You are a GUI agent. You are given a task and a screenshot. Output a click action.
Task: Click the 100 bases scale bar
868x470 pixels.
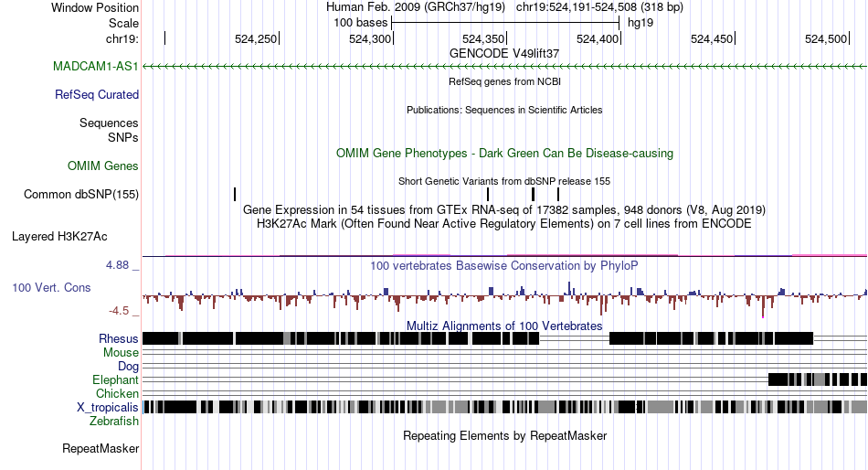(505, 23)
